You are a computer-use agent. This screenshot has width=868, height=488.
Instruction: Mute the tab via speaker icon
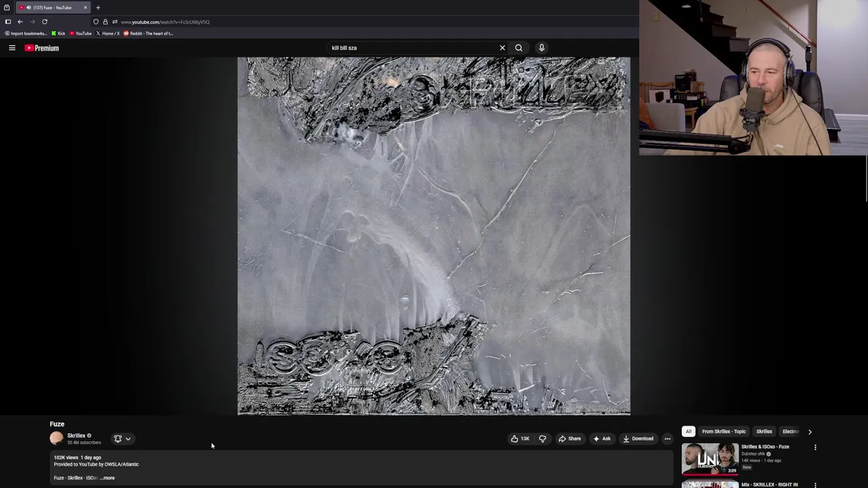(x=28, y=7)
